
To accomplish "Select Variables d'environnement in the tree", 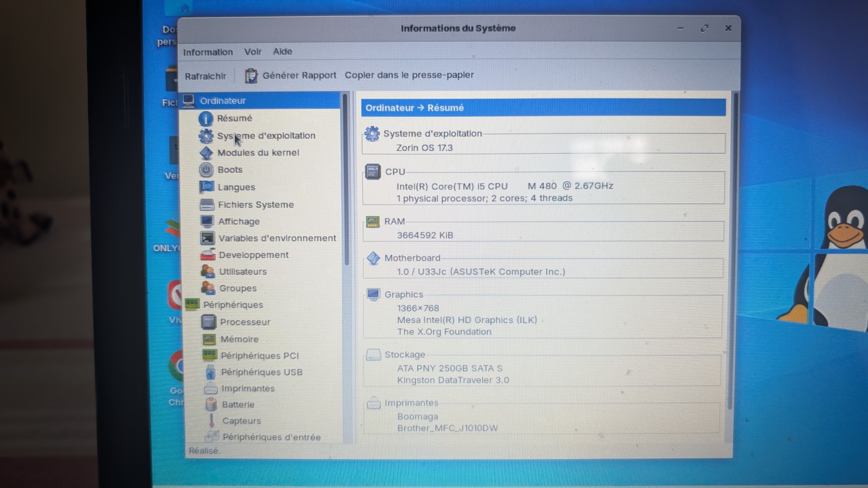I will [277, 238].
